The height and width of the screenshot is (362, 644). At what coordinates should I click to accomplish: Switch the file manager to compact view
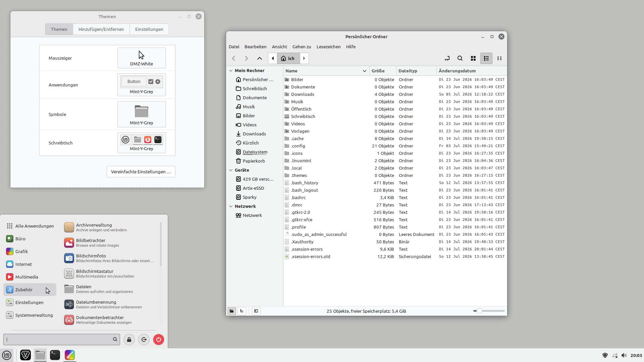499,58
